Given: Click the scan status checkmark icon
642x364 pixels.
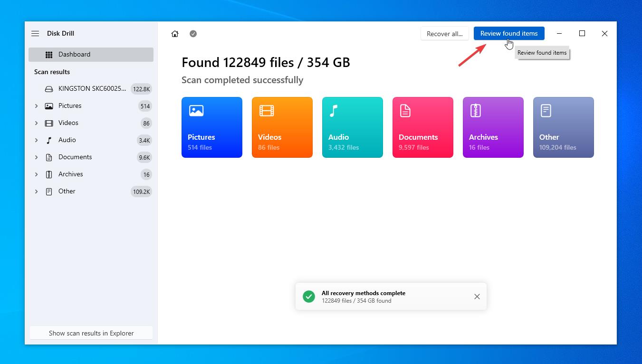Looking at the screenshot, I should coord(193,34).
